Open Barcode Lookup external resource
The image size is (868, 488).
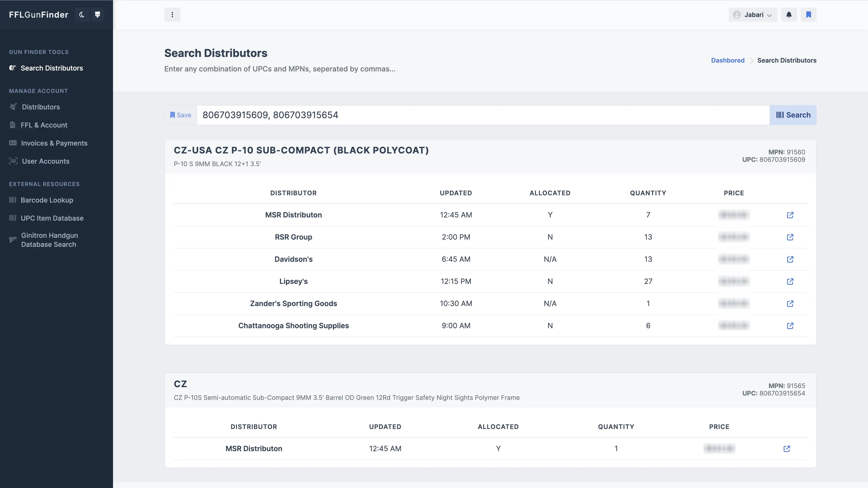pyautogui.click(x=47, y=200)
